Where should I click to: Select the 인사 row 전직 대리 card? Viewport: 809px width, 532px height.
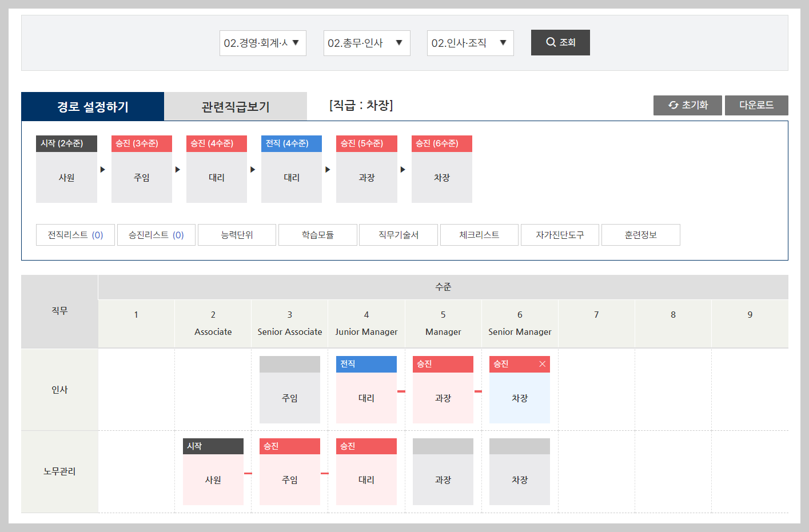point(366,390)
